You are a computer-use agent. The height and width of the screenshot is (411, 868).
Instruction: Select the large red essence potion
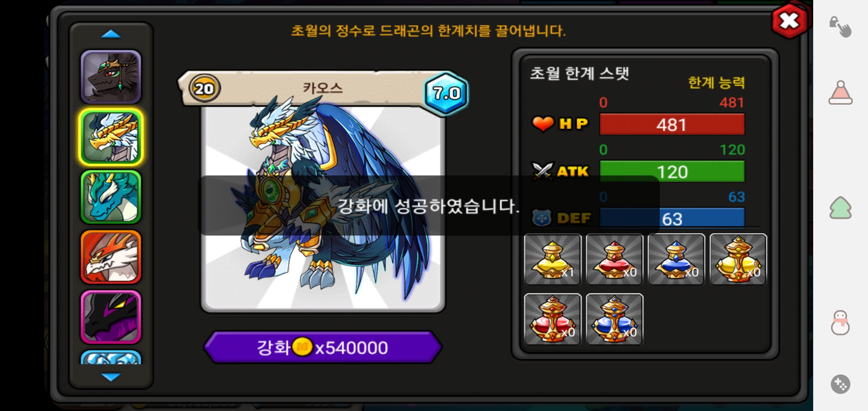click(x=553, y=319)
